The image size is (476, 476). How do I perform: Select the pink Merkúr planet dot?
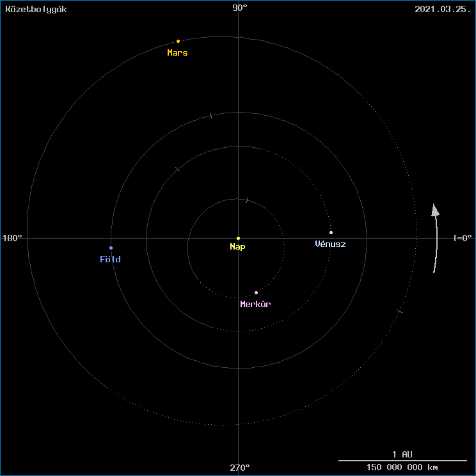coord(256,292)
